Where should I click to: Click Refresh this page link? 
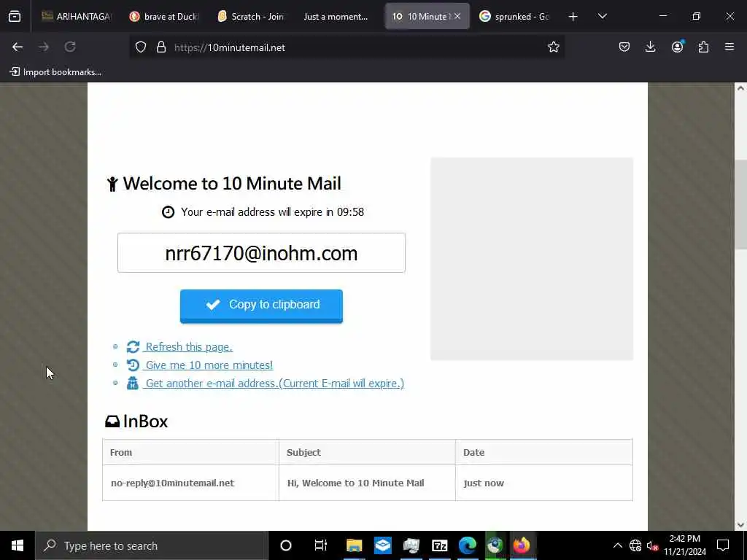tap(189, 346)
